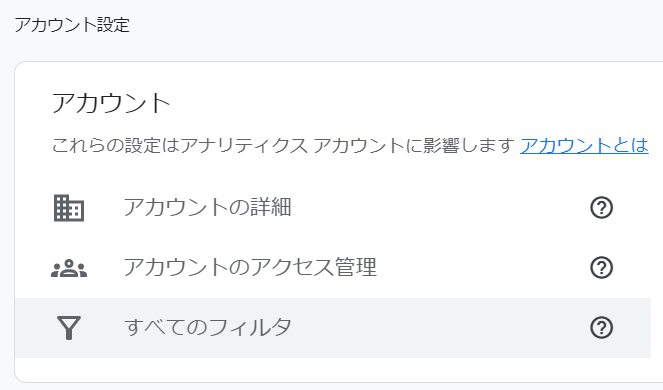Screen dimensions: 663x390
Task: Click blank area right of アカウントの詳細 label
Action: pyautogui.click(x=440, y=208)
